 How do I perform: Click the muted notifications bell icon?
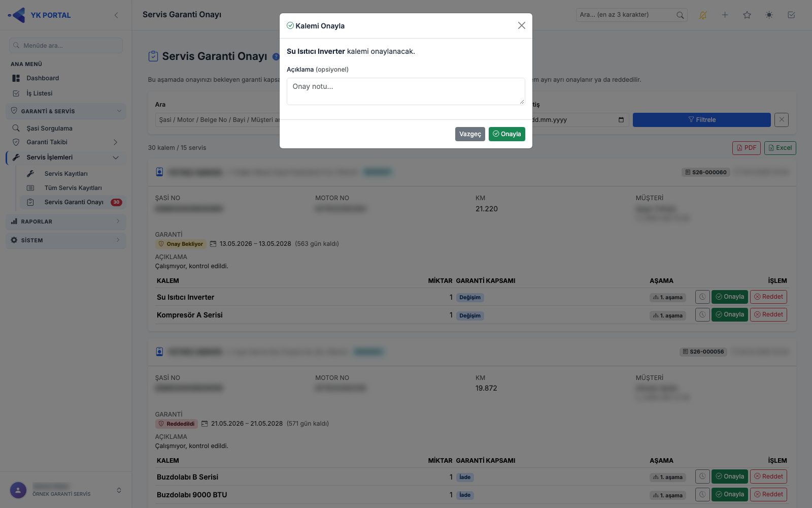[x=703, y=15]
